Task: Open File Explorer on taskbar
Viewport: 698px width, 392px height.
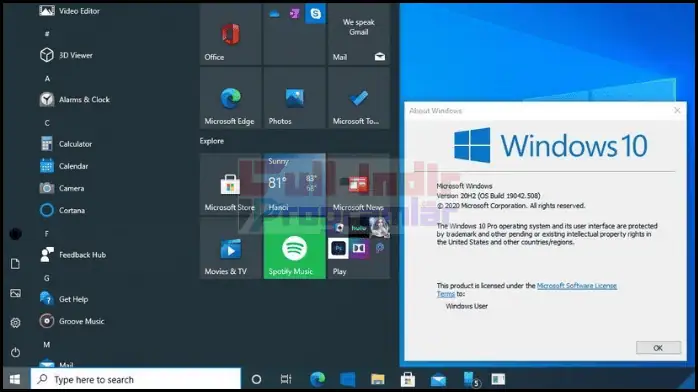Action: (x=377, y=379)
